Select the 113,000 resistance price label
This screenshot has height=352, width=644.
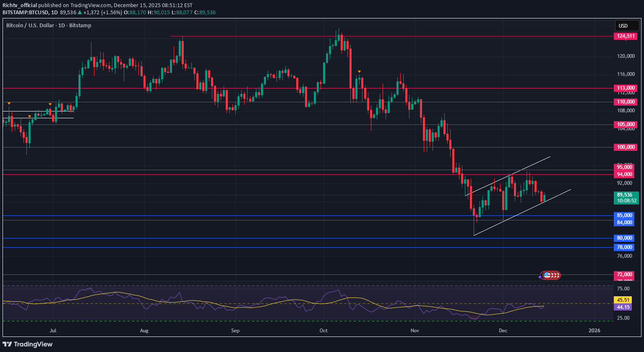click(x=625, y=88)
